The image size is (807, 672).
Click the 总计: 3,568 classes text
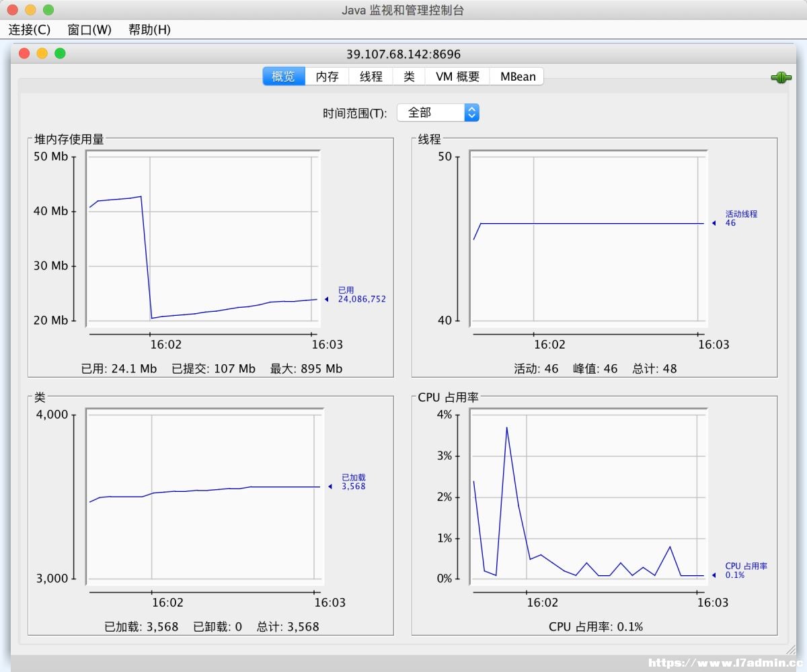pos(288,626)
